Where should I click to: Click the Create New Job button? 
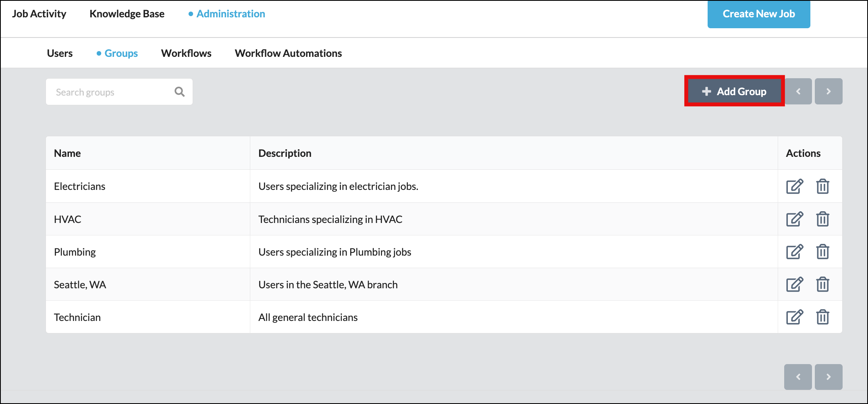758,14
